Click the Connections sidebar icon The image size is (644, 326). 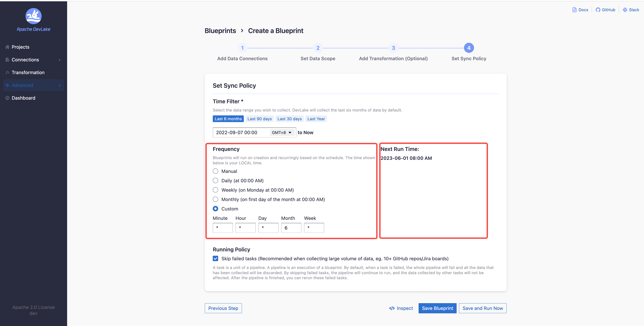tap(7, 60)
